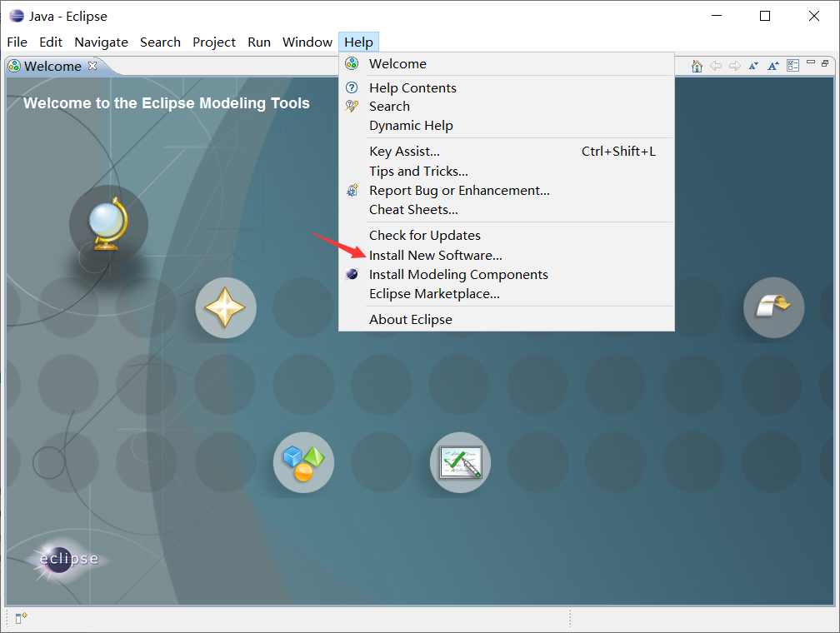Navigate back using the left arrow icon
Viewport: 840px width, 633px height.
coord(716,66)
